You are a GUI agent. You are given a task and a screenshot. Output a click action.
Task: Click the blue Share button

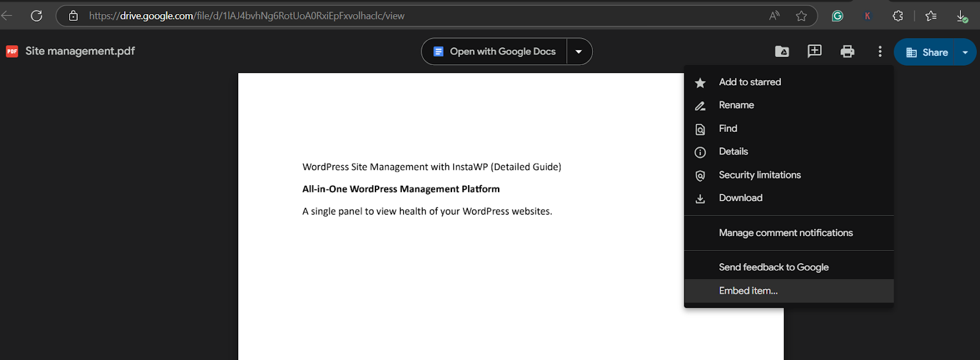point(924,53)
